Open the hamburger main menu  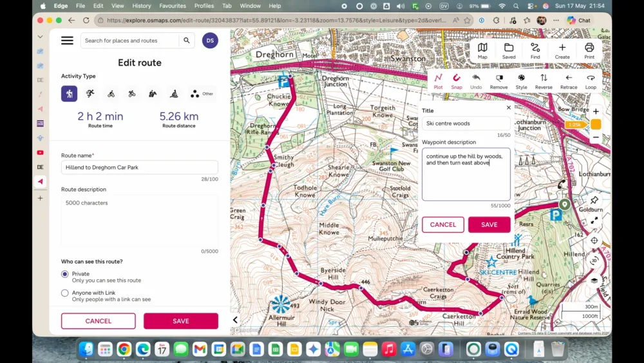pyautogui.click(x=67, y=40)
